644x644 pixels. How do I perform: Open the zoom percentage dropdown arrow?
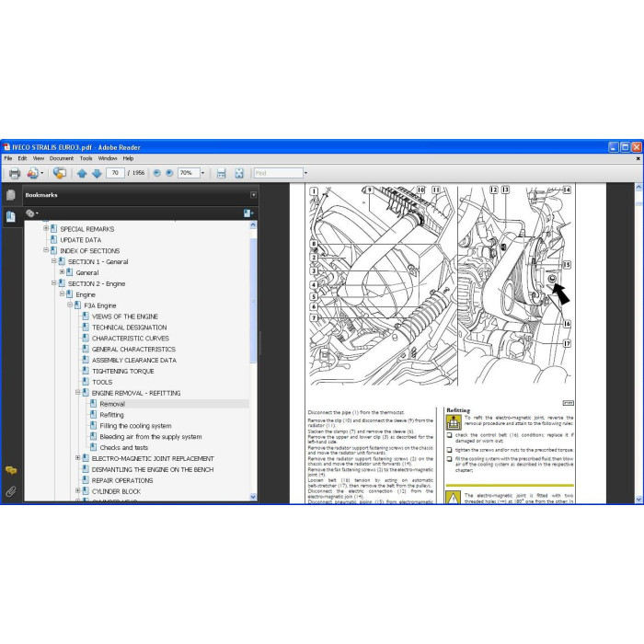click(x=202, y=173)
